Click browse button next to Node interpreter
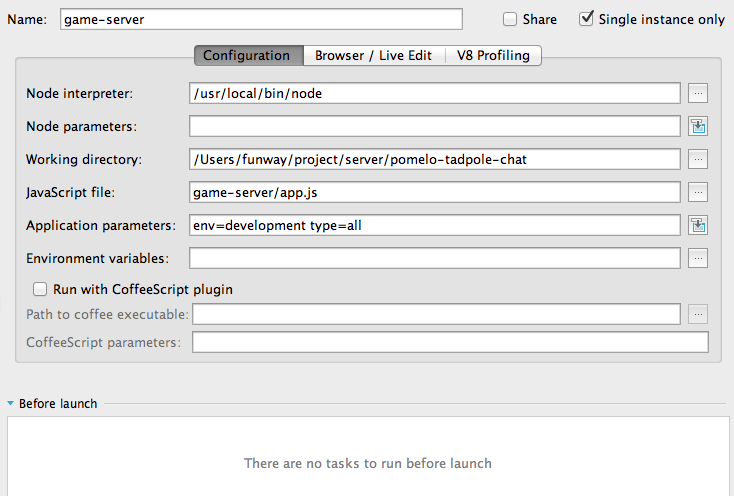The height and width of the screenshot is (496, 734). pyautogui.click(x=698, y=93)
